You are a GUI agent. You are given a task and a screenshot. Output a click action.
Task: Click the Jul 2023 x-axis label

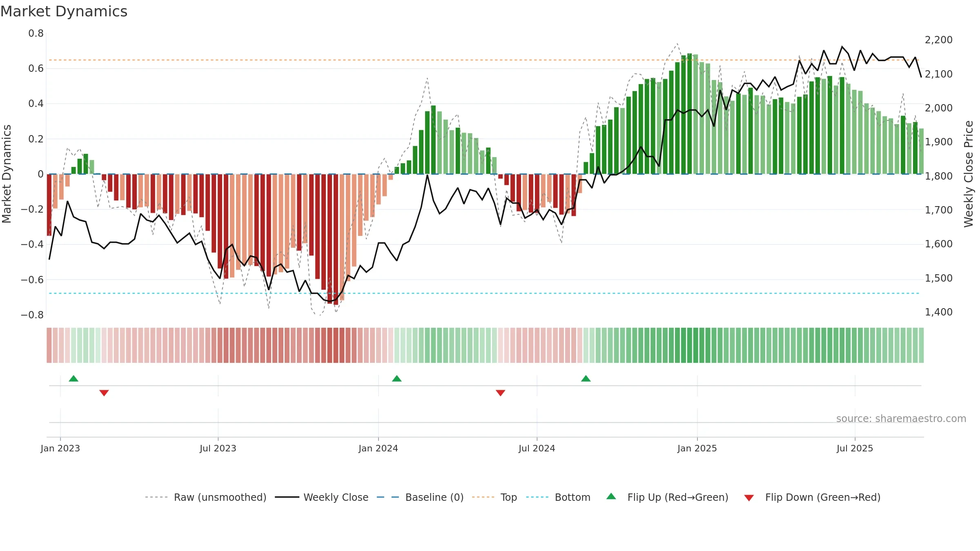point(218,448)
